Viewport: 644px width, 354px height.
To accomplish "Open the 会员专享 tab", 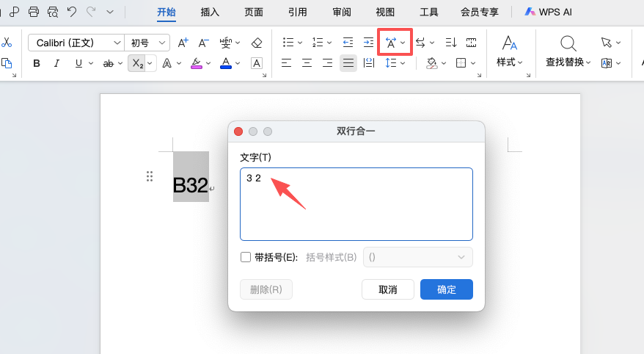I will [x=479, y=12].
